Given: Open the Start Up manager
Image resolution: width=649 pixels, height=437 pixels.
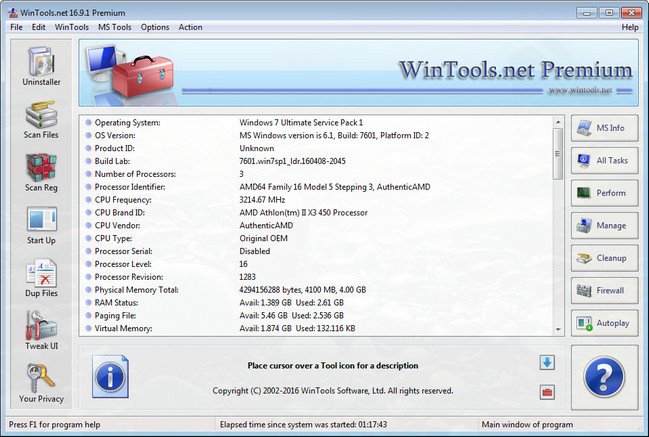Looking at the screenshot, I should (x=41, y=225).
